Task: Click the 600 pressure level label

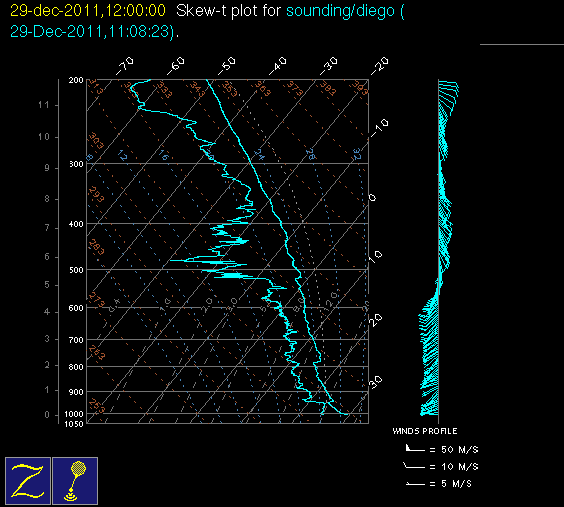Action: (x=76, y=308)
